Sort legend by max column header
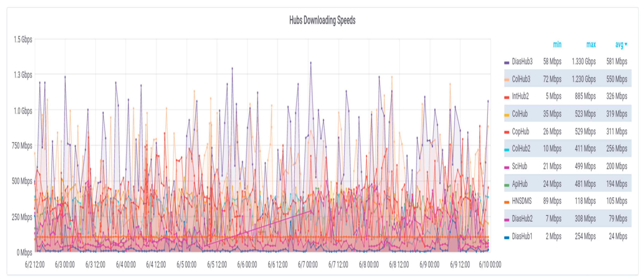The width and height of the screenshot is (644, 280). coord(591,44)
